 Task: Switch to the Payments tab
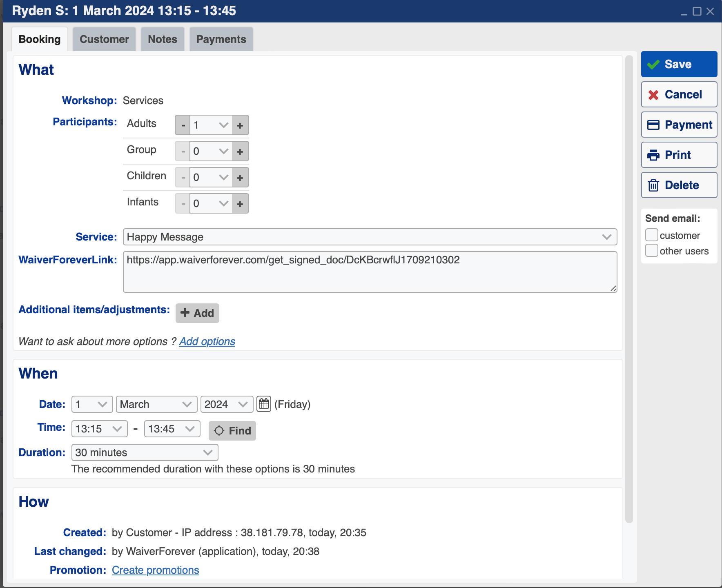point(221,39)
